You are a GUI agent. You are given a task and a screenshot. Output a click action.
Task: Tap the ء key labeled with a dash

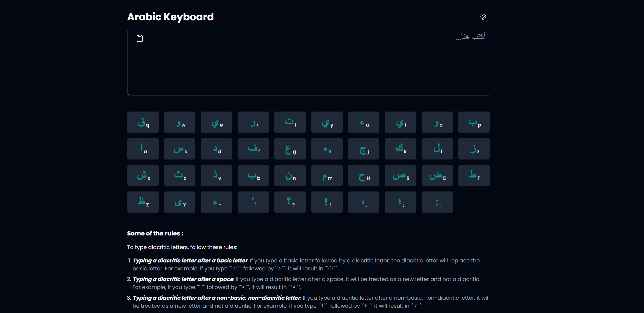pos(216,202)
